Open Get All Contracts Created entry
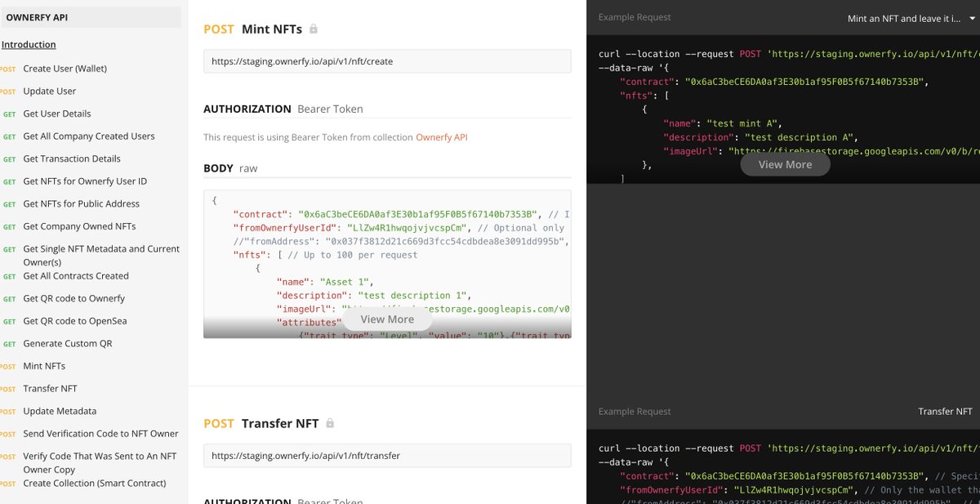Viewport: 980px width, 504px height. pos(76,276)
